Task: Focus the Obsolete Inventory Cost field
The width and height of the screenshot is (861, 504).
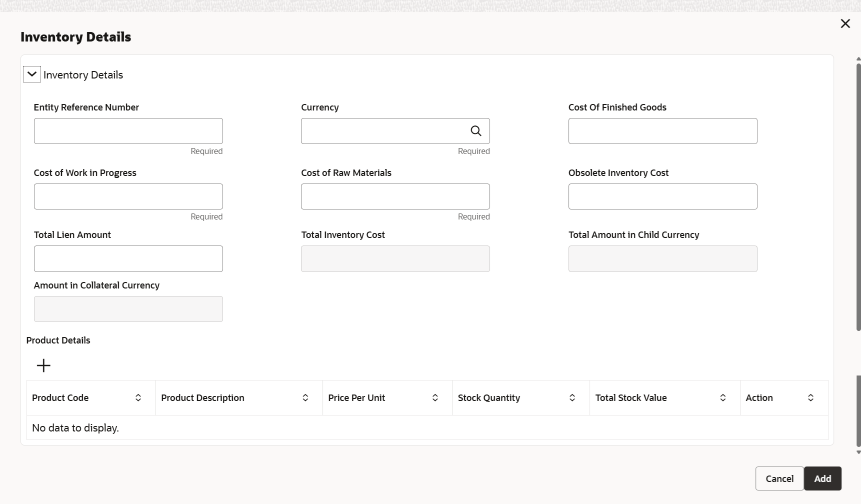Action: point(662,196)
